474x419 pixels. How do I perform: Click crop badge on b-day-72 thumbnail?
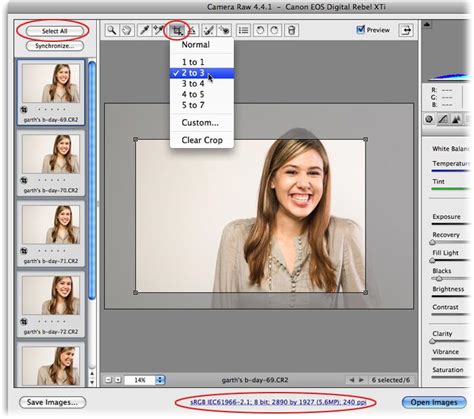pos(24,322)
